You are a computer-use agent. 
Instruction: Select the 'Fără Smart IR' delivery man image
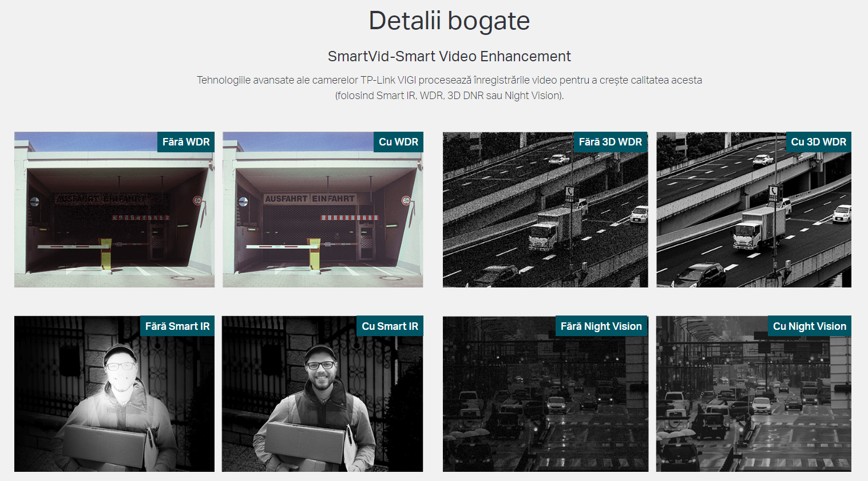[x=114, y=394]
